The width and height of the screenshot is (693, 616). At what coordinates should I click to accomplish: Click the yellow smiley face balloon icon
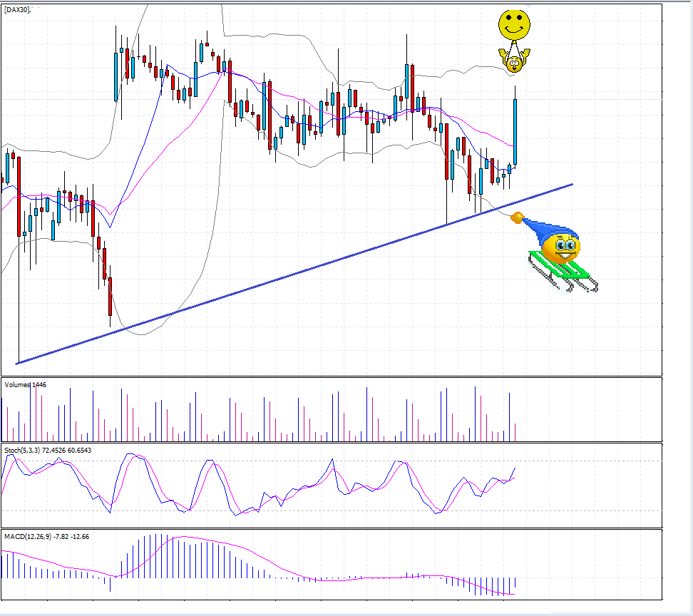(514, 25)
